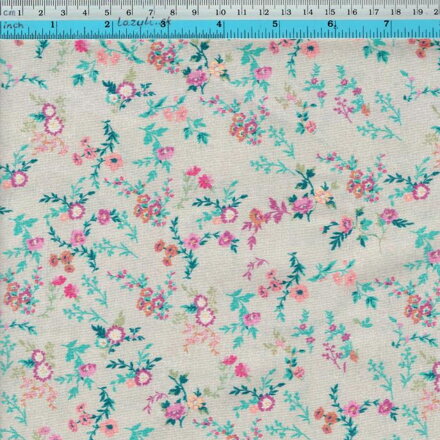Select the 19 cm mark on the ruler
440x440 pixels.
(418, 12)
